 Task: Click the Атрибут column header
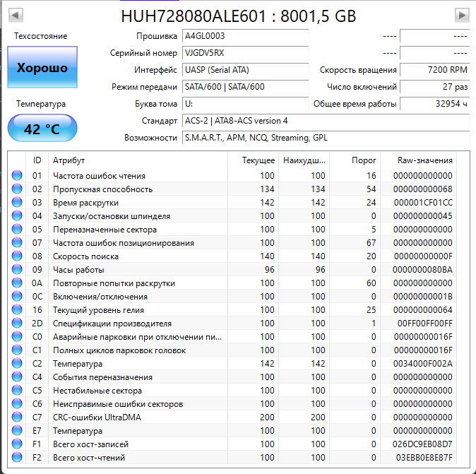138,160
